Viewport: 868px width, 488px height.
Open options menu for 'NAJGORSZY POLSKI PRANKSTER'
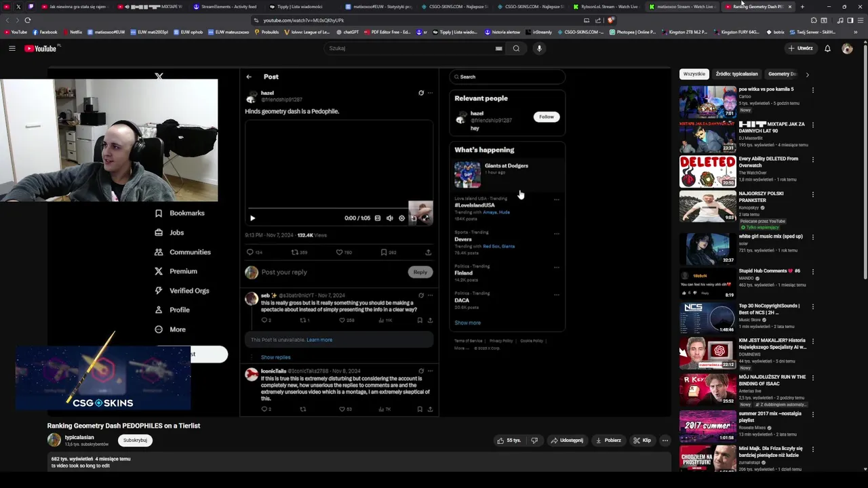(812, 195)
